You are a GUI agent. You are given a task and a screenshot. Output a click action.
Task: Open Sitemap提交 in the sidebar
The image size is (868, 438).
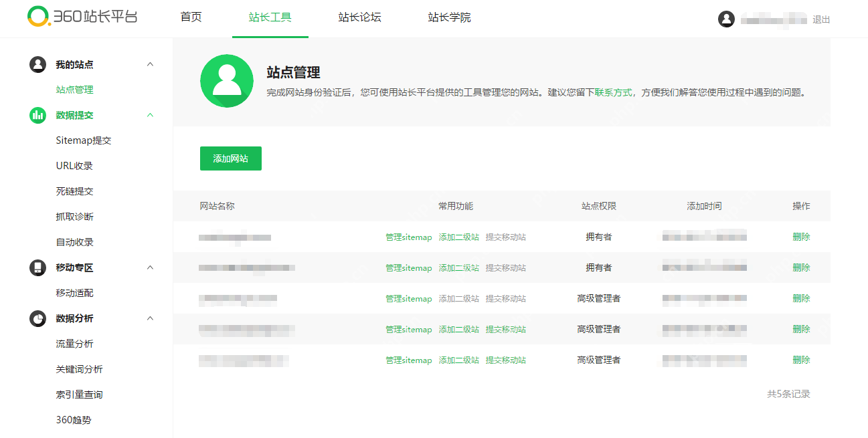coord(84,140)
